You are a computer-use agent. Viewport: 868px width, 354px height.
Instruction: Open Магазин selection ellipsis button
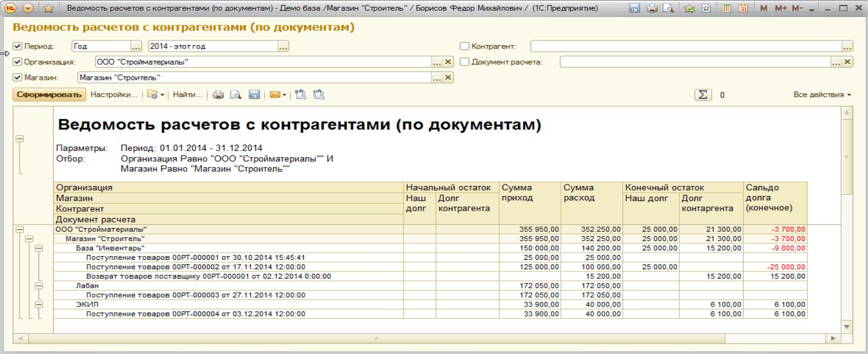point(437,78)
